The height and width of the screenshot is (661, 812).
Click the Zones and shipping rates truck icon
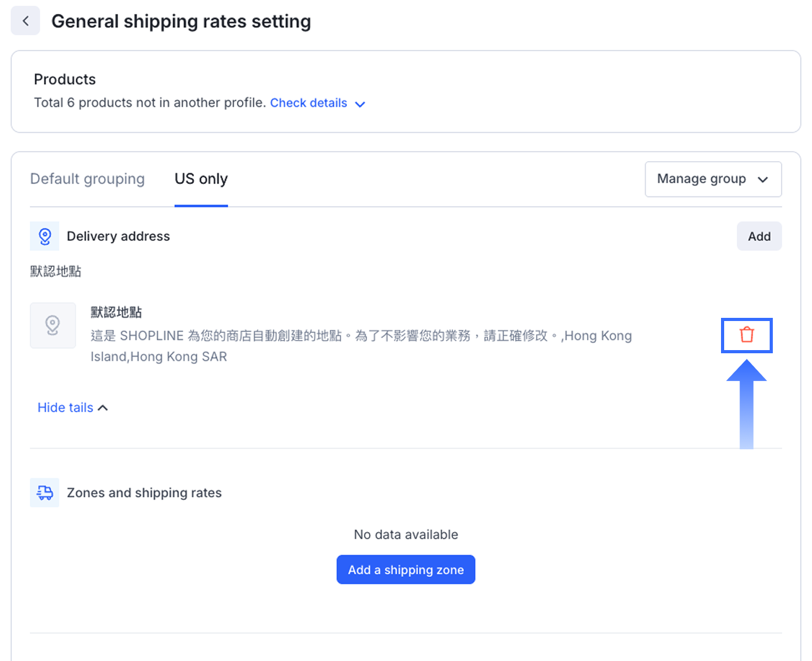click(45, 493)
